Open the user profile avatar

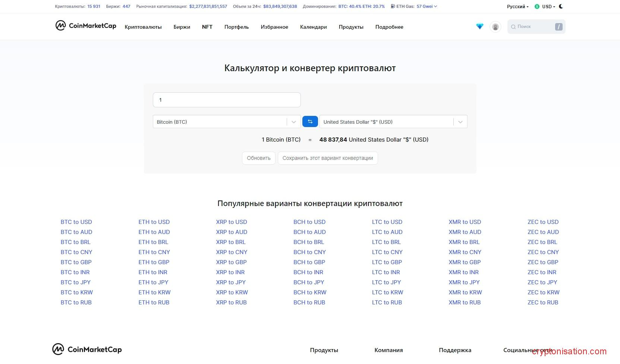[x=495, y=27]
